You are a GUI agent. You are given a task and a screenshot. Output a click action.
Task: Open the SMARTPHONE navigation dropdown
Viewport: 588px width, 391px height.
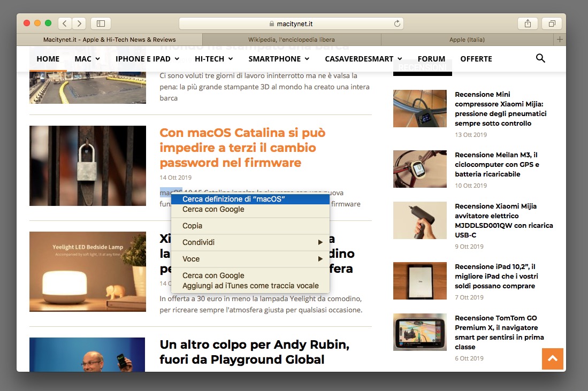(x=279, y=59)
